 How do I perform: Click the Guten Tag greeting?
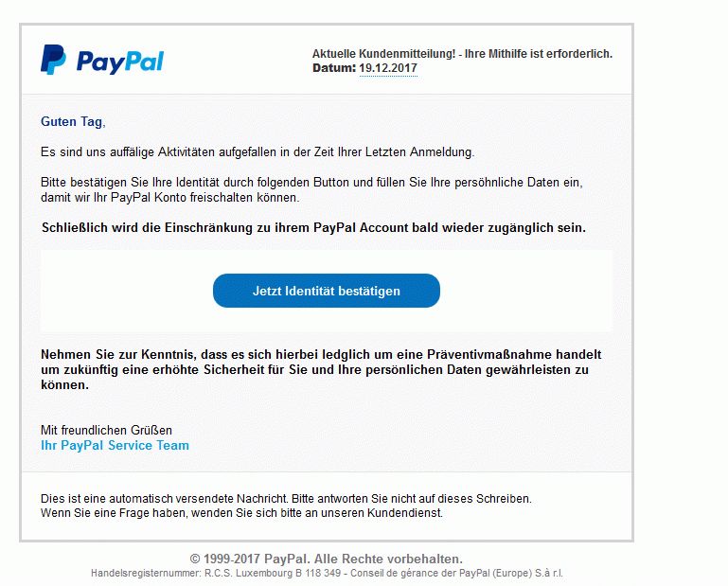point(73,122)
